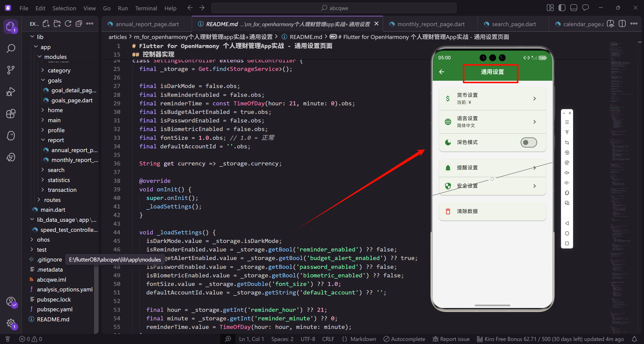
Task: Toggle primary side bar layout button
Action: pos(562,8)
